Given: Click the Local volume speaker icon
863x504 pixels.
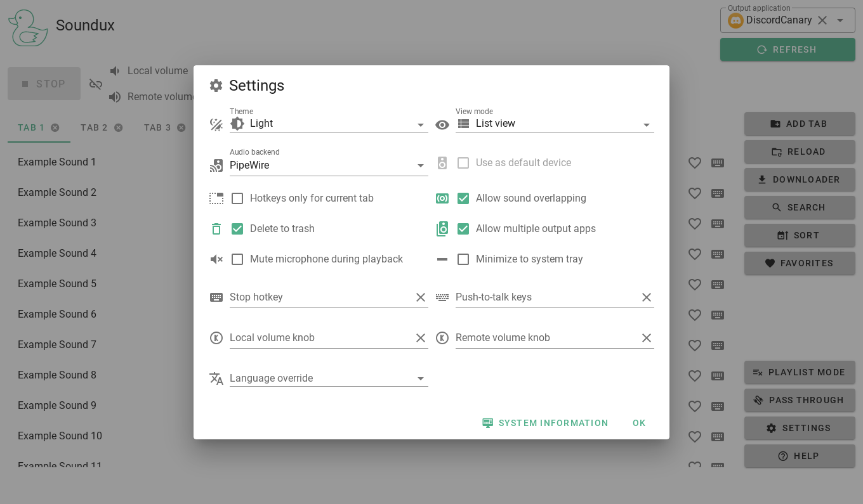Looking at the screenshot, I should click(x=115, y=71).
